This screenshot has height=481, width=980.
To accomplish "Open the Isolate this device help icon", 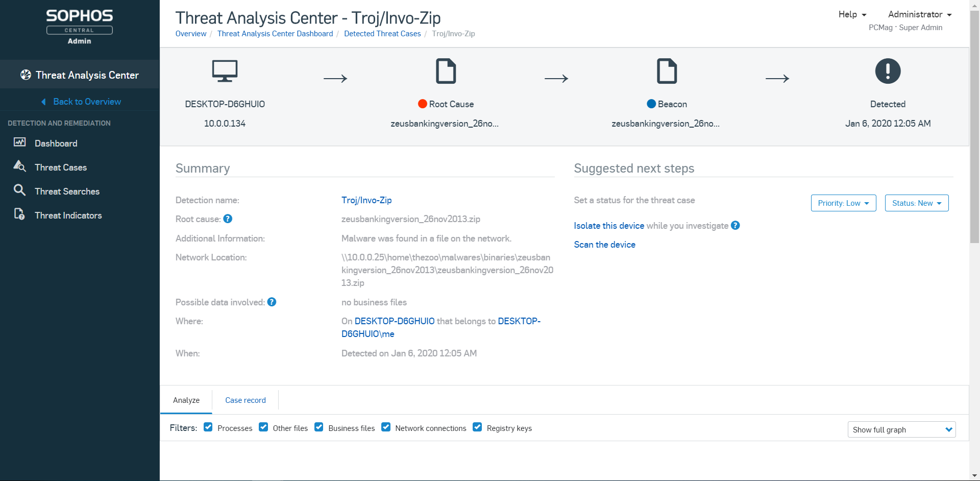I will point(735,225).
